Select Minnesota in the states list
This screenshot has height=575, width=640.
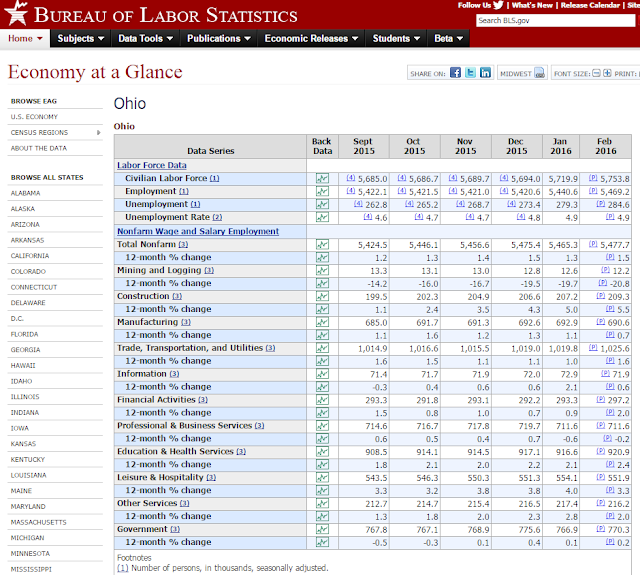tap(30, 553)
